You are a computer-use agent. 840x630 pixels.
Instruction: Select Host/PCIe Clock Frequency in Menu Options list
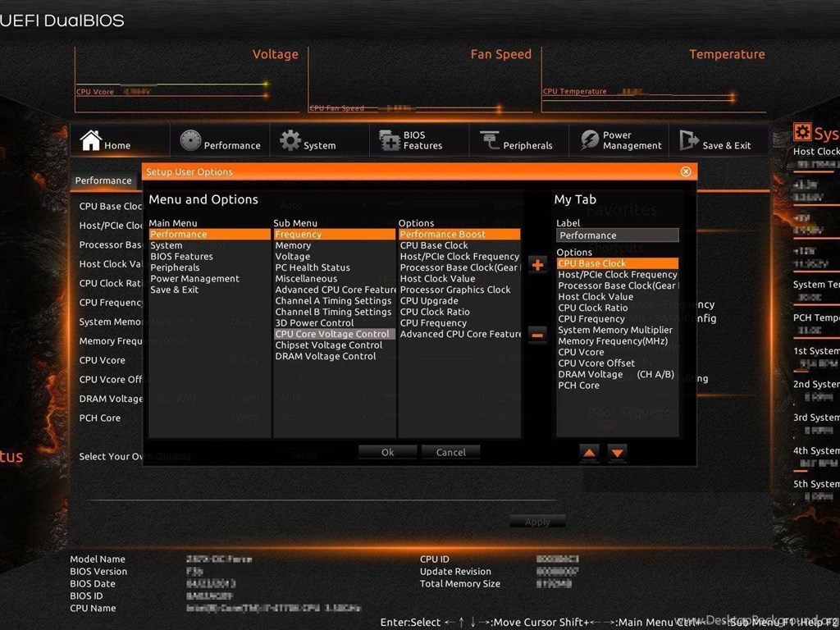(459, 257)
